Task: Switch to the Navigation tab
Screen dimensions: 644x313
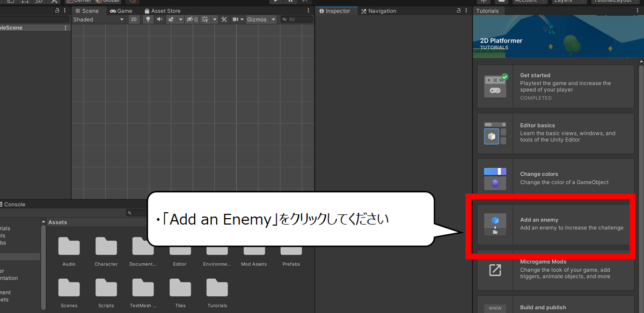Action: [378, 11]
